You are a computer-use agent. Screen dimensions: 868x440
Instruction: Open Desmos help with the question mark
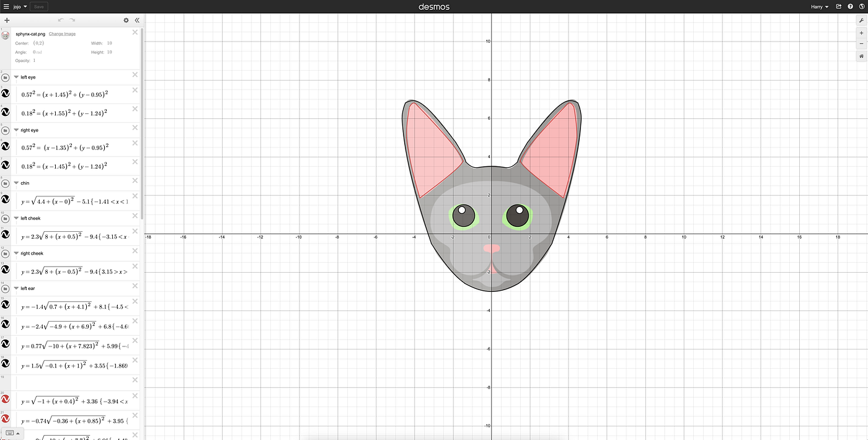pyautogui.click(x=851, y=6)
